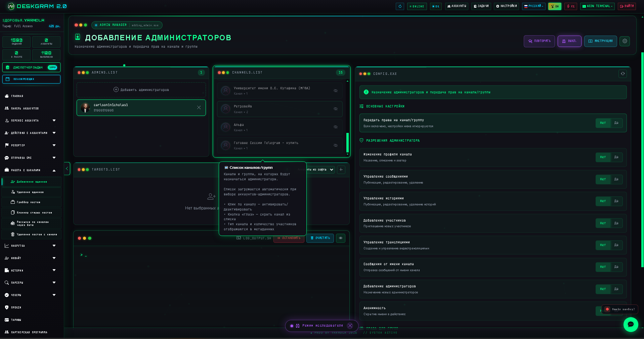This screenshot has width=644, height=339.
Task: Open the NEON TERMINAL theme dropdown
Action: point(598,6)
